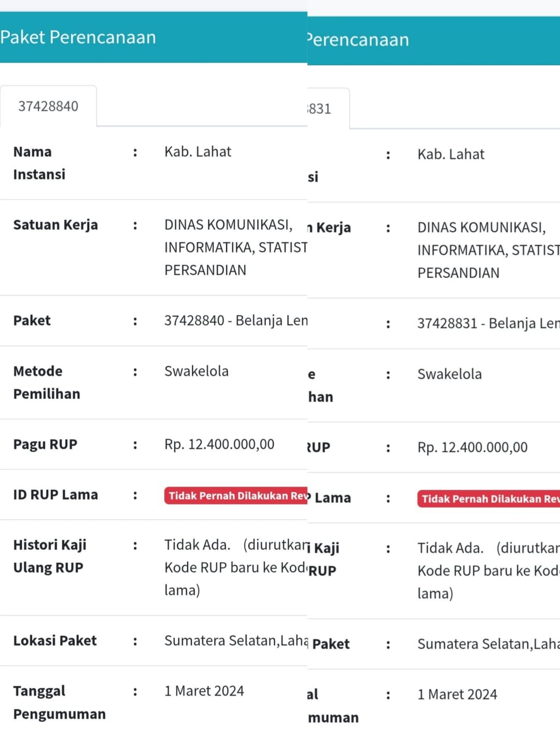Click the Kab. Lahat value beside Nama Instansi
560x747 pixels.
[198, 151]
